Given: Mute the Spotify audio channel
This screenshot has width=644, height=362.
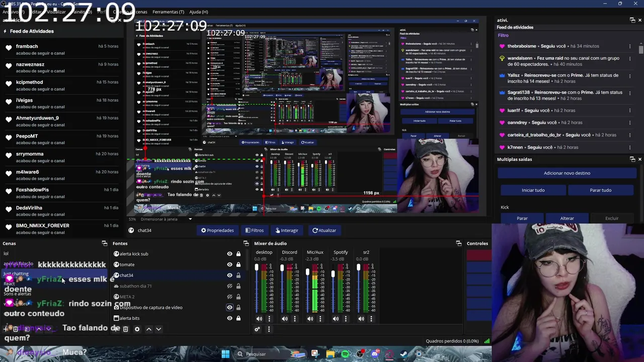Looking at the screenshot, I should (336, 319).
